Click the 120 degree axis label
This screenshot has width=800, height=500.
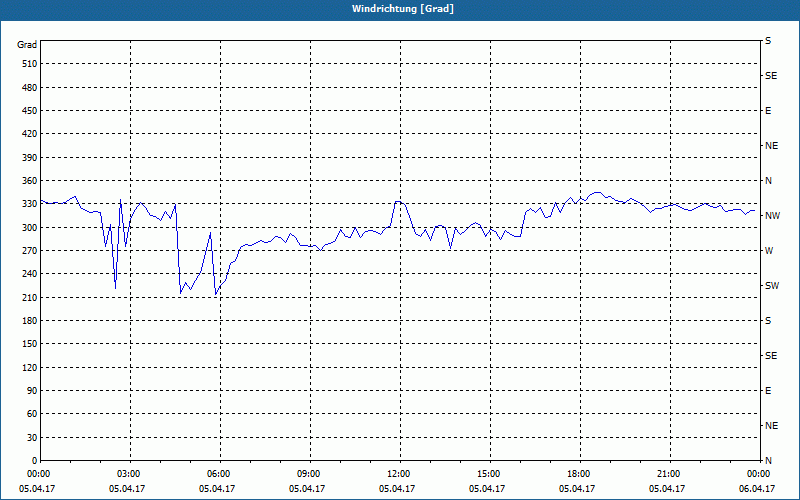pos(30,367)
